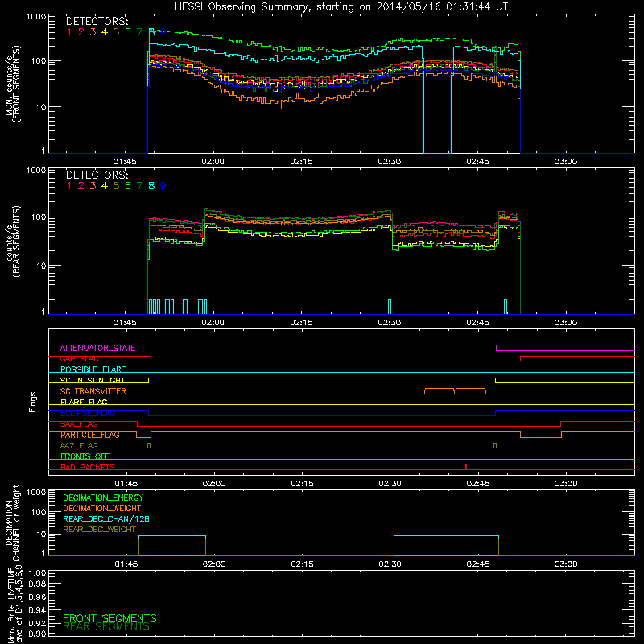This screenshot has height=644, width=644.
Task: Select the FRONTS_OFF flag label
Action: click(85, 456)
